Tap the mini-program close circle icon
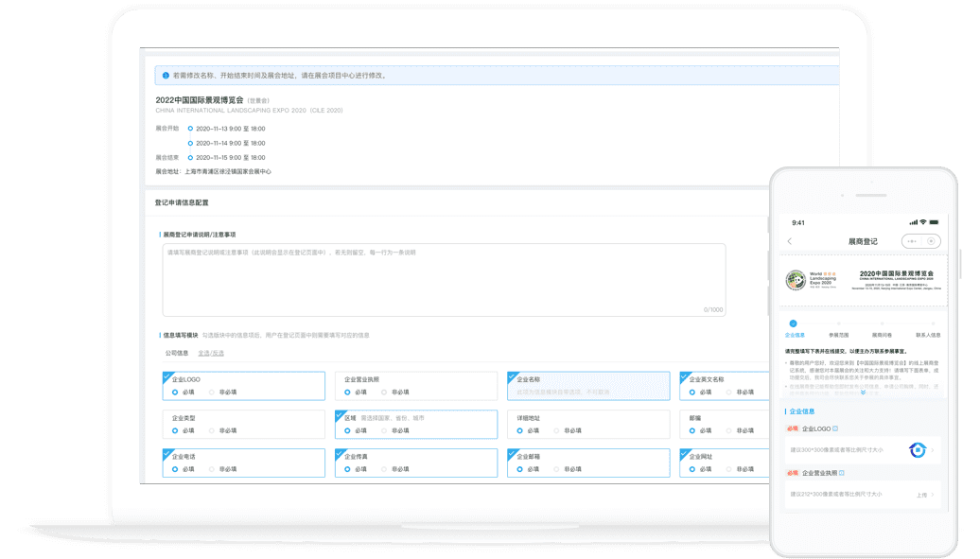 931,241
